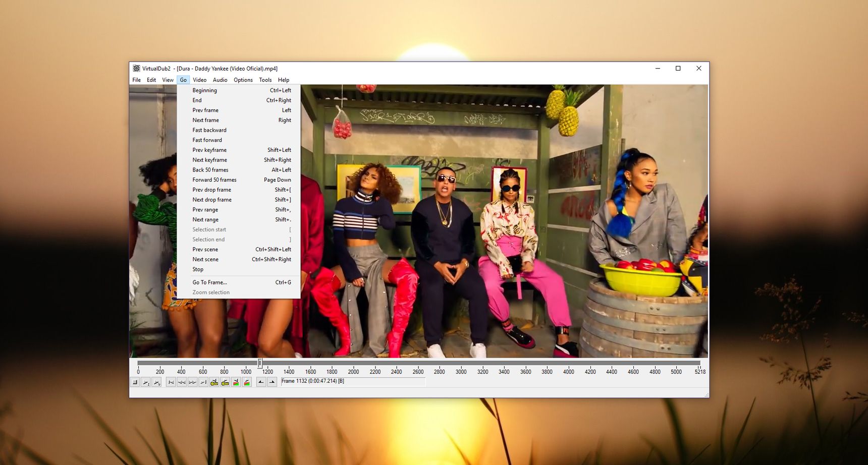Maximize the VirtualDub2 window

[678, 69]
